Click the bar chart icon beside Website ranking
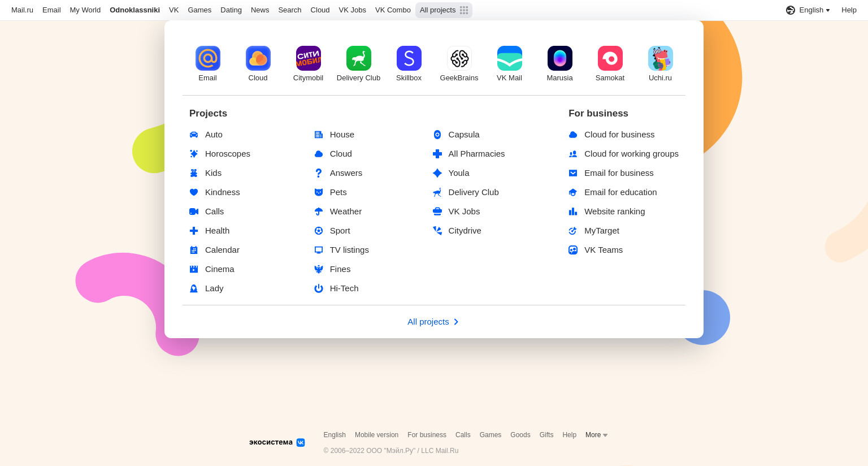This screenshot has width=868, height=466. [573, 212]
